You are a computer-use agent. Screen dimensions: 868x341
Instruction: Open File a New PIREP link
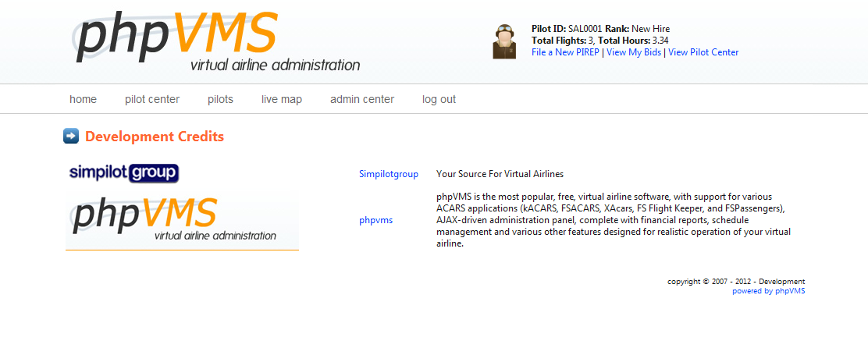(x=566, y=52)
